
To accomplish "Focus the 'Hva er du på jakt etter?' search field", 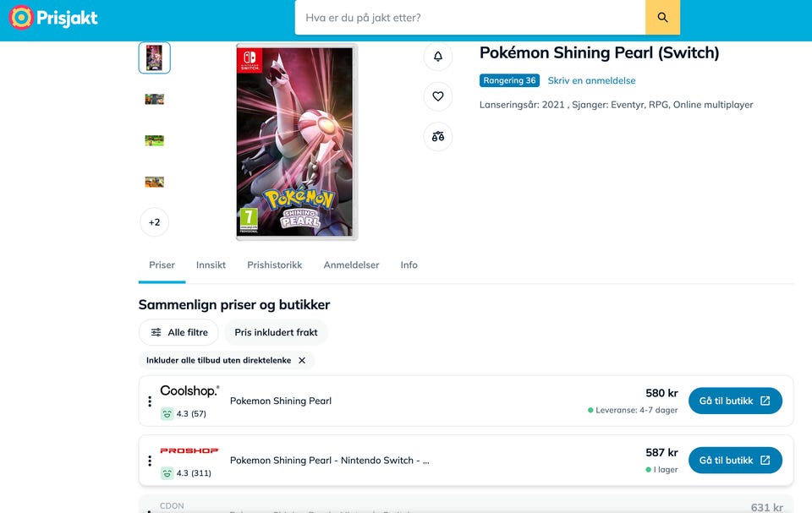I will (x=469, y=18).
